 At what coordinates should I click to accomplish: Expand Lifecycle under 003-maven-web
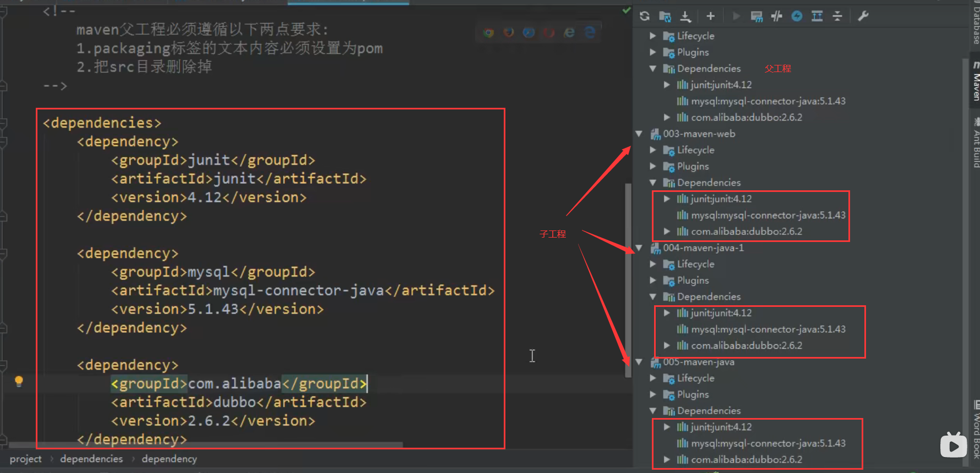pos(653,150)
